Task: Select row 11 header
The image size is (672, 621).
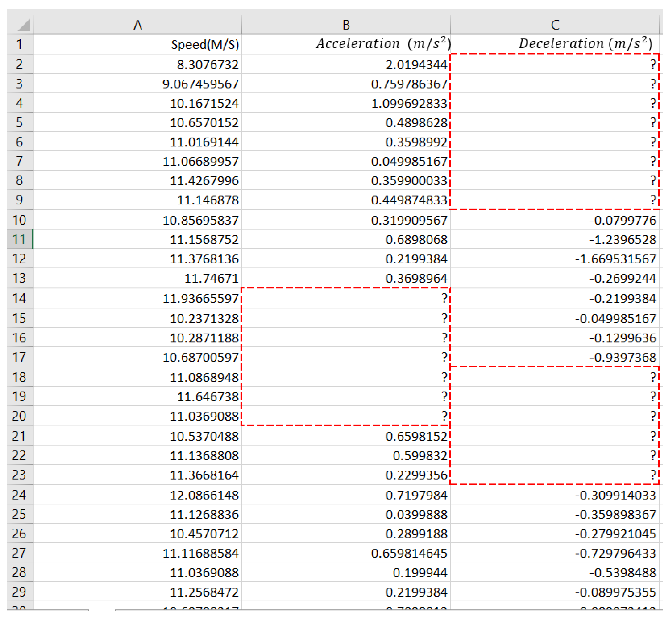Action: [19, 240]
